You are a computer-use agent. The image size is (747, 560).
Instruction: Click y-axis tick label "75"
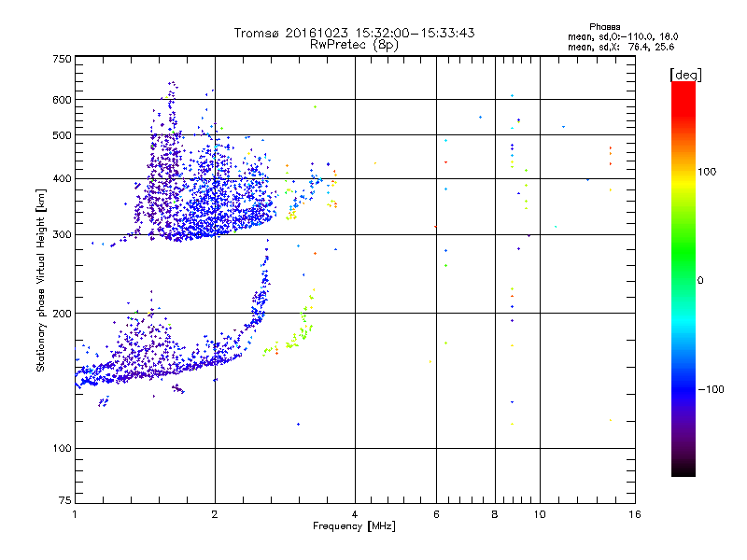[x=65, y=500]
